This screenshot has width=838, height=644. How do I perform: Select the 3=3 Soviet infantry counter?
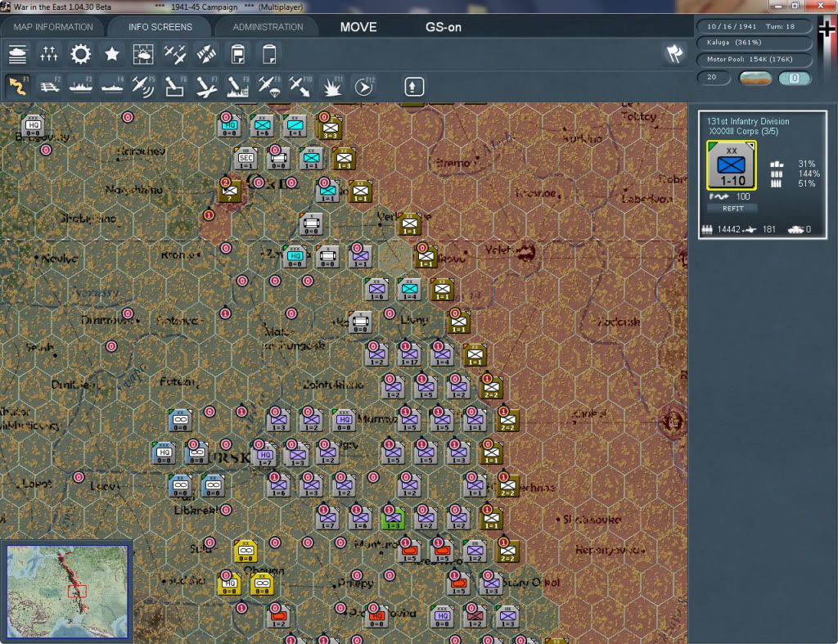point(331,128)
